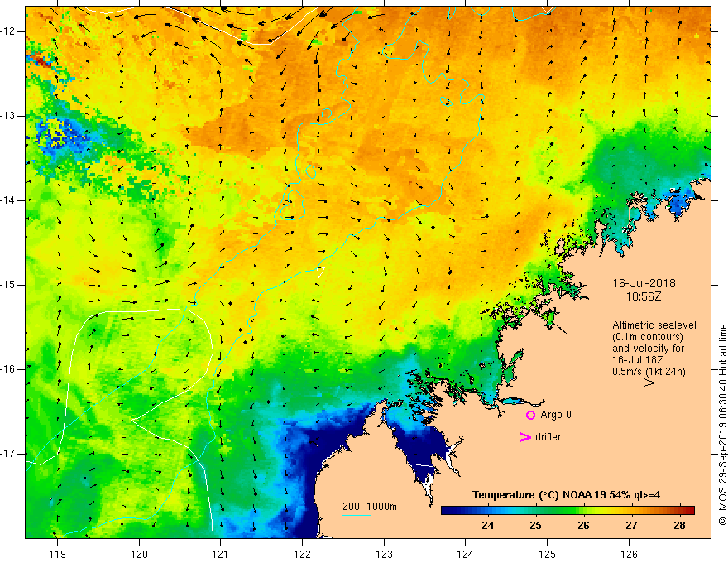Click the latitude axis label -12
This screenshot has width=728, height=563.
(9, 31)
